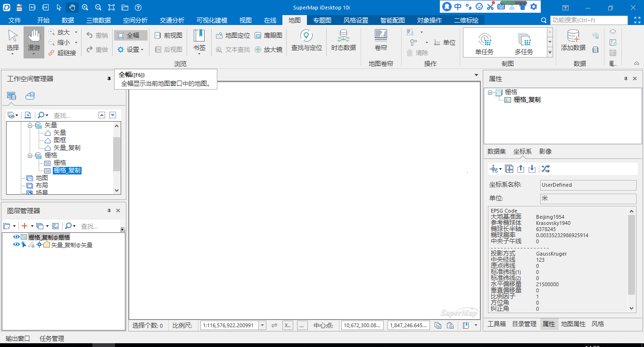Screen dimensions: 644x347
Task: Click the 地图定位 button
Action: (x=233, y=35)
